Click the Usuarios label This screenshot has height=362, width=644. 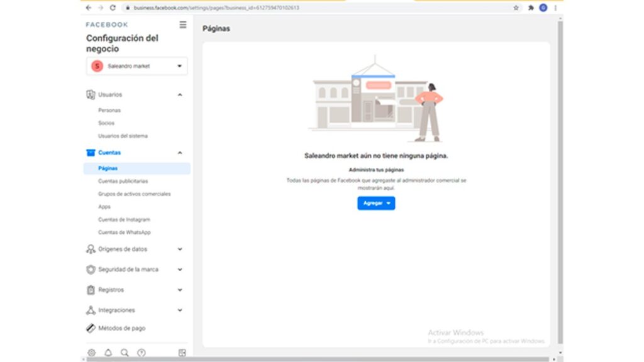110,95
